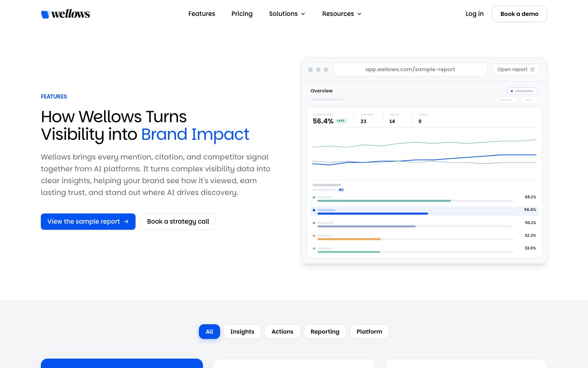The height and width of the screenshot is (368, 588).
Task: Click the Book a demo button
Action: click(519, 14)
